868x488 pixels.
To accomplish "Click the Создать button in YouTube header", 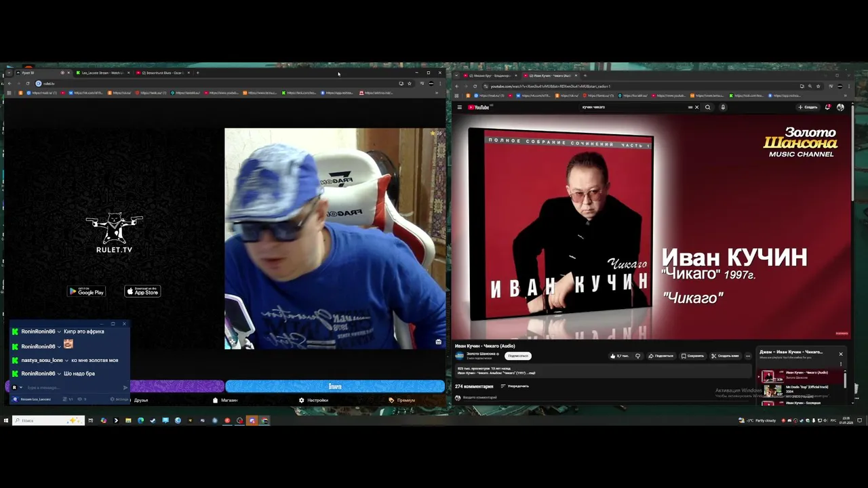I will 808,107.
